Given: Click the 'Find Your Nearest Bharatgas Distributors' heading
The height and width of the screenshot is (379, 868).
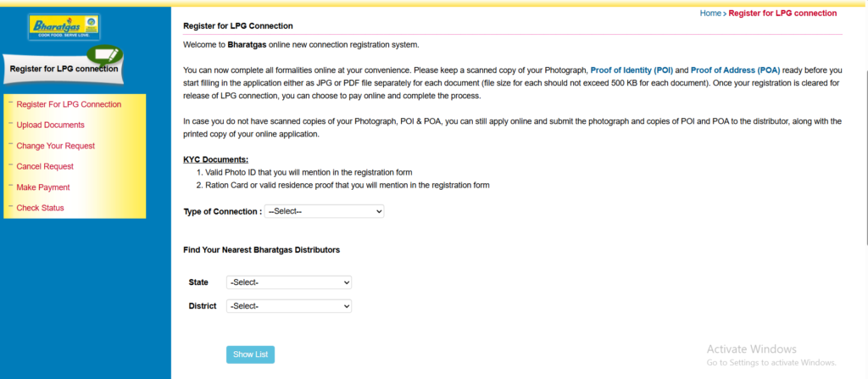Looking at the screenshot, I should pyautogui.click(x=261, y=250).
